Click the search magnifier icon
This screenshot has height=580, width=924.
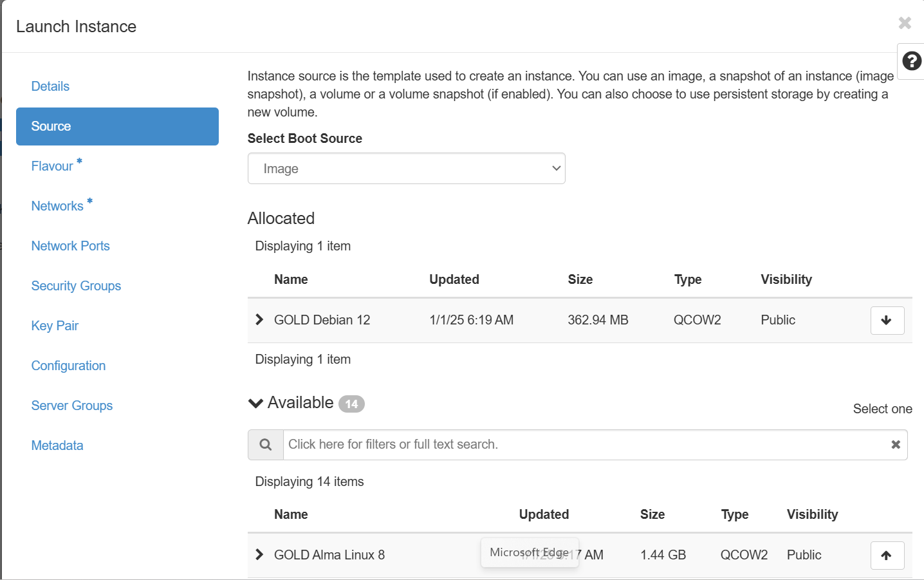point(266,445)
